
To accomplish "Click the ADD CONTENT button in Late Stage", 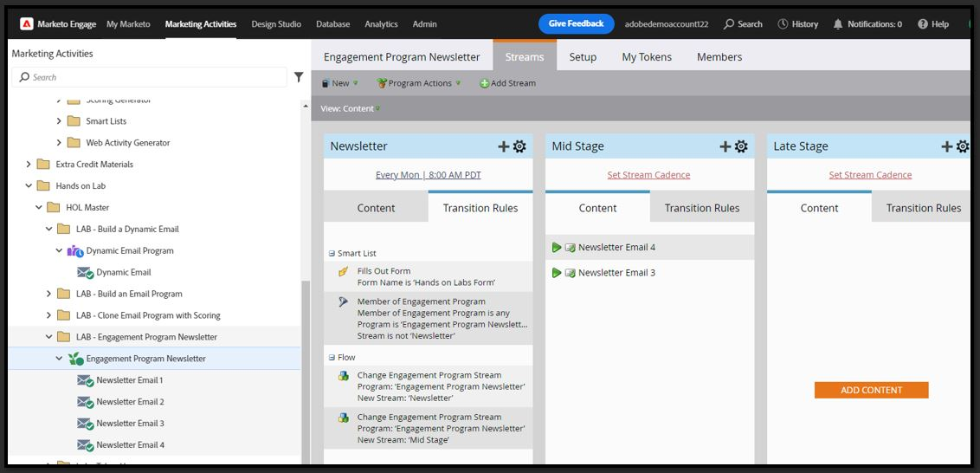I will click(x=871, y=391).
